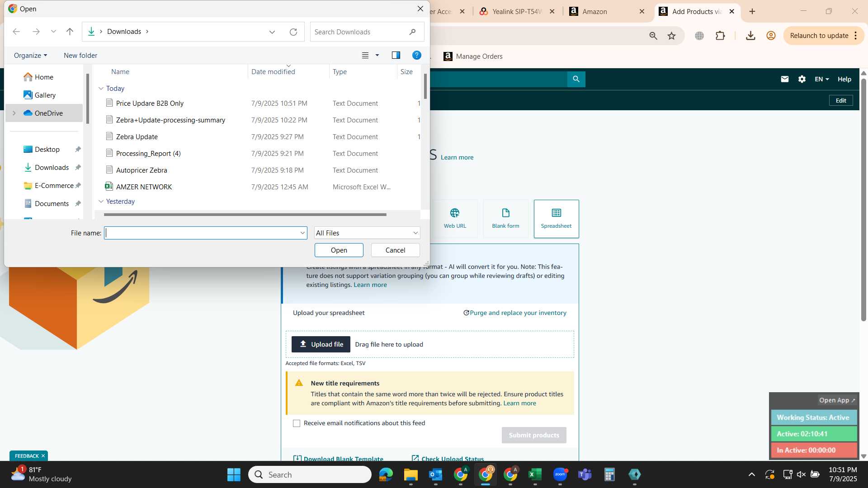Open Seller Central messages mail icon

(x=785, y=79)
